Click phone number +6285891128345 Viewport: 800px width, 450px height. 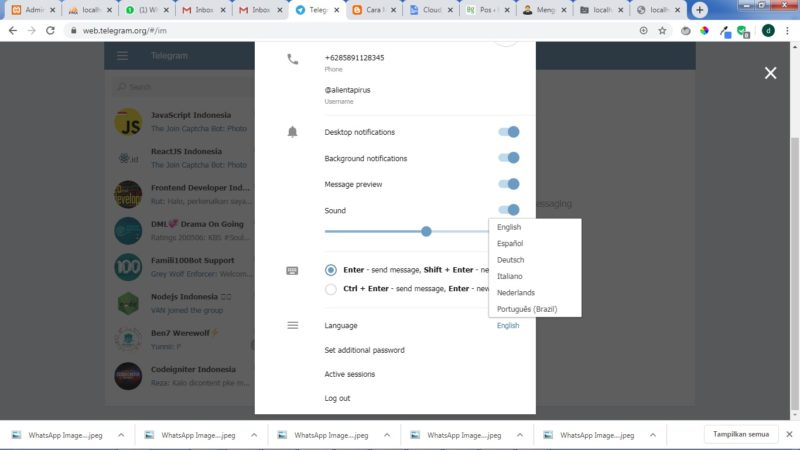tap(354, 58)
